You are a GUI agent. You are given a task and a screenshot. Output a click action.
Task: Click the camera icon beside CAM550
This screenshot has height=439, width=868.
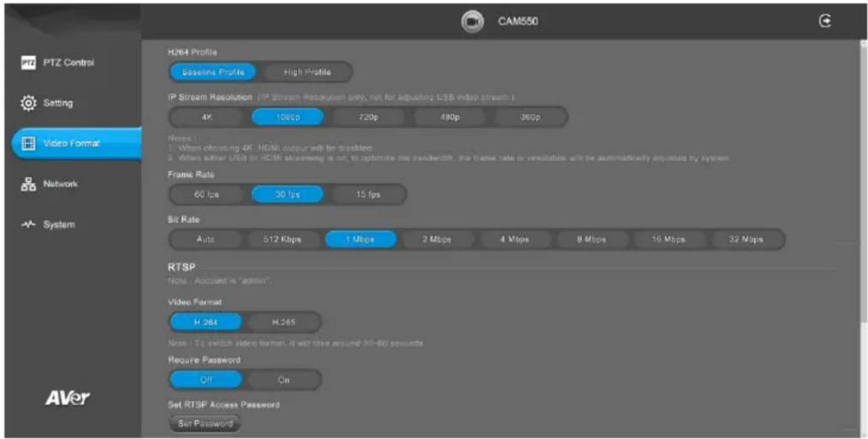point(473,21)
